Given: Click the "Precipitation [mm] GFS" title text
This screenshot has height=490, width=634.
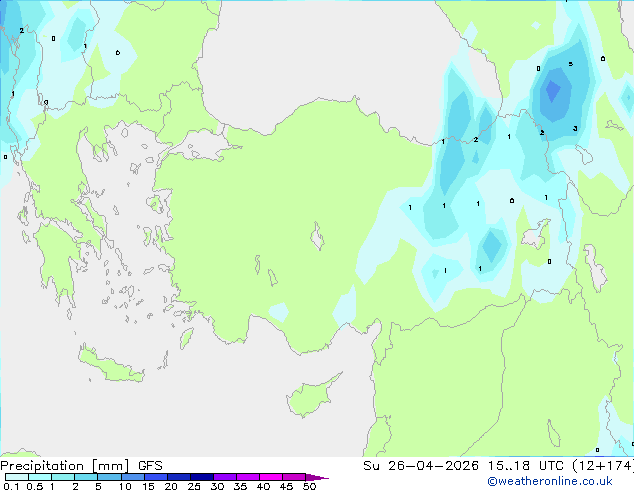Looking at the screenshot, I should 81,466.
